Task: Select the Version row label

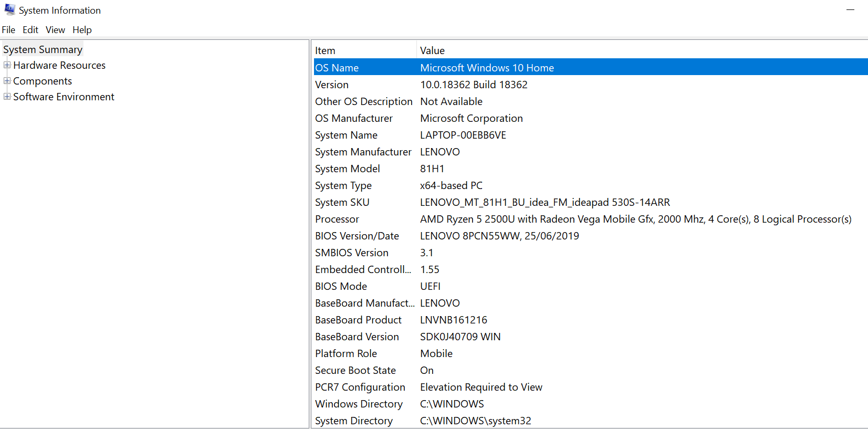Action: 332,85
